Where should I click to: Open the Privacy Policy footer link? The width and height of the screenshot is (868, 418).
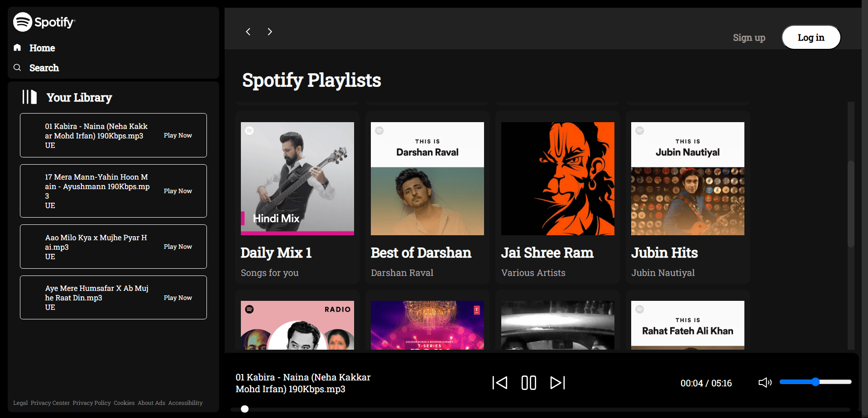(x=91, y=403)
